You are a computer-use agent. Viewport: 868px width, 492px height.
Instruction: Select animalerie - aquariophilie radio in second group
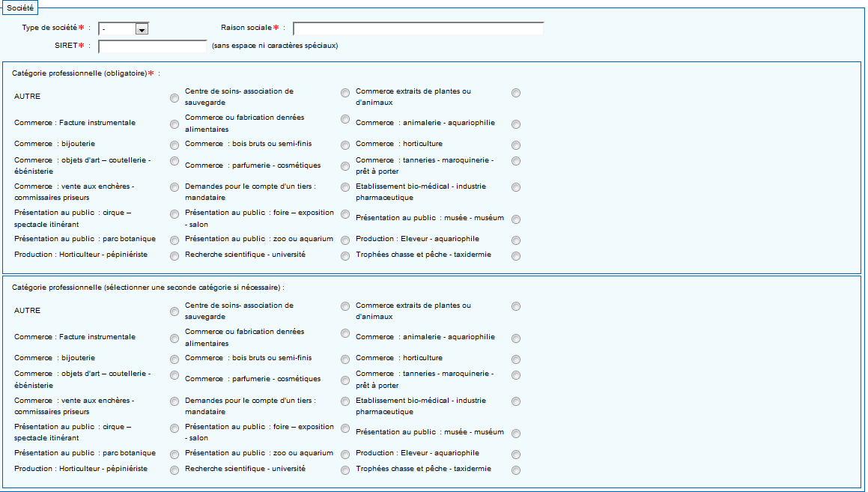tap(516, 338)
